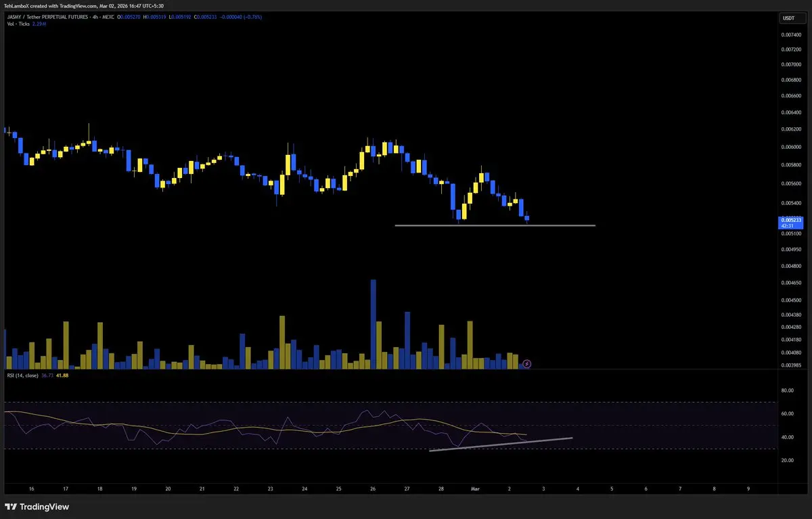Image resolution: width=812 pixels, height=519 pixels.
Task: Click the date label 28 on time axis
Action: [441, 489]
